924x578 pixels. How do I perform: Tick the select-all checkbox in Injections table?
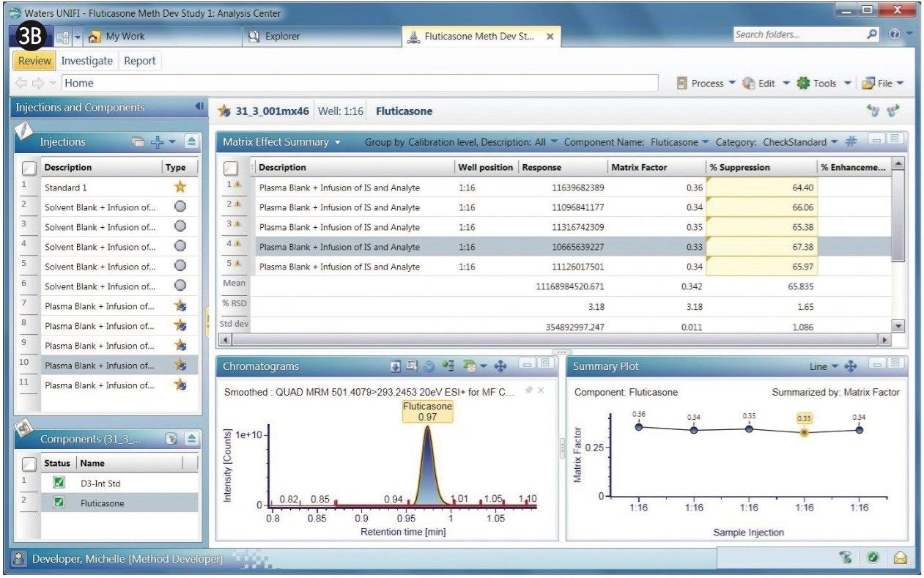(x=29, y=168)
